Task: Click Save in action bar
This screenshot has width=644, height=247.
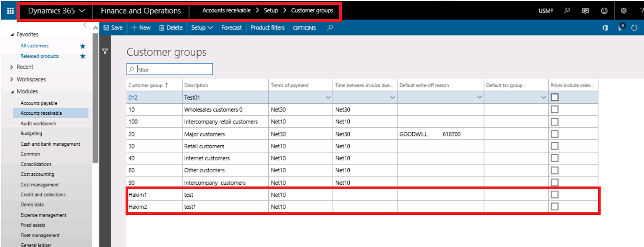Action: tap(113, 28)
